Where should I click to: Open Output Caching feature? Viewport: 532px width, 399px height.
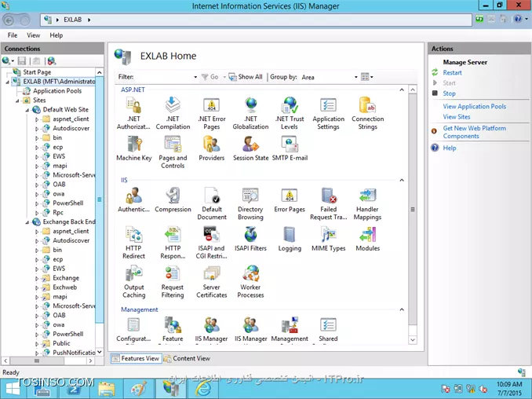pos(133,281)
